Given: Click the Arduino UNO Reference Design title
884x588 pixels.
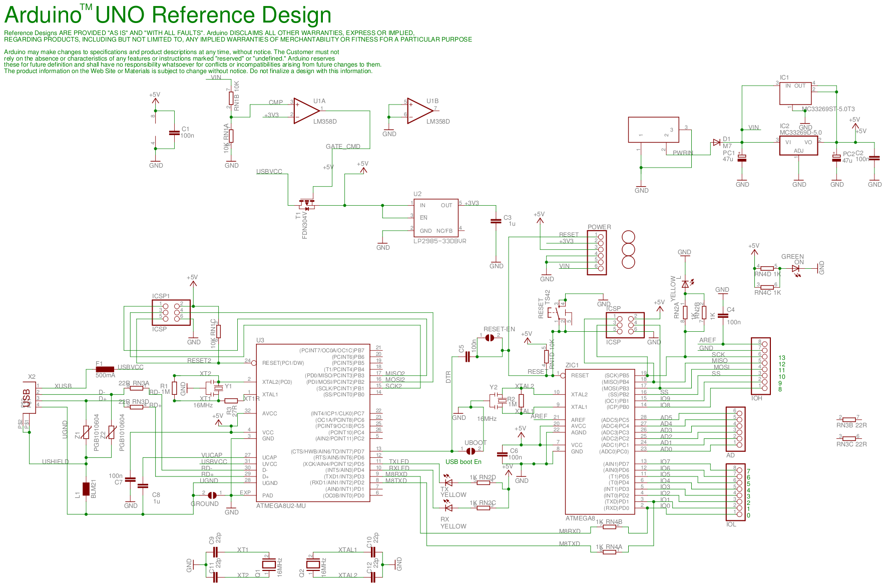Looking at the screenshot, I should (168, 15).
